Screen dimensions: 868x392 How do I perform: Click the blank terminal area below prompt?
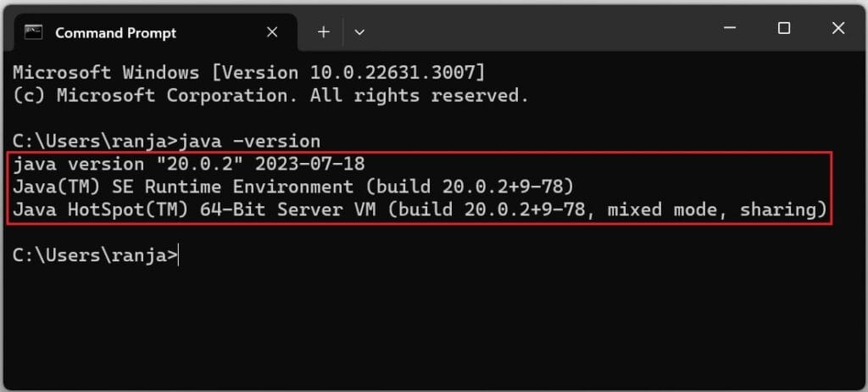click(434, 328)
